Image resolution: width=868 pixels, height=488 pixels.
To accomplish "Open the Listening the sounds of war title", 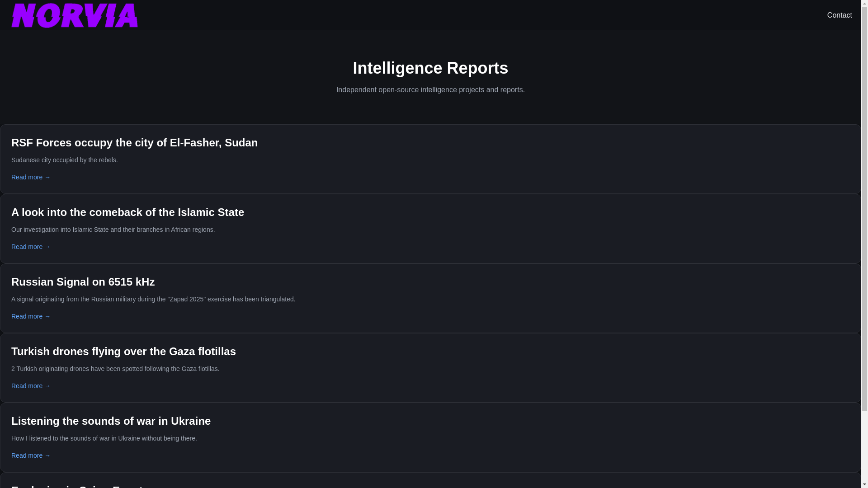I will click(x=111, y=421).
